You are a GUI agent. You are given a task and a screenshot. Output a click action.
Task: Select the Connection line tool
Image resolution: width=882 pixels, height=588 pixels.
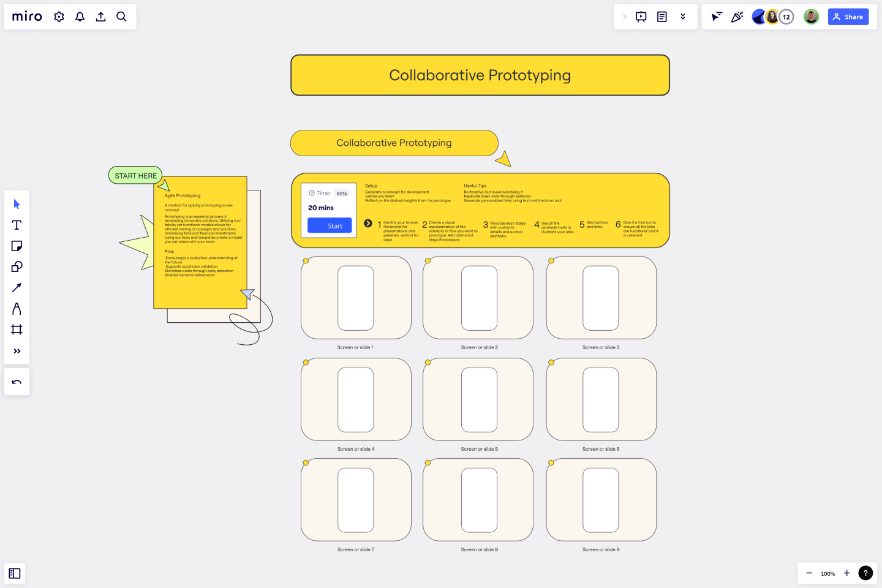[x=17, y=287]
